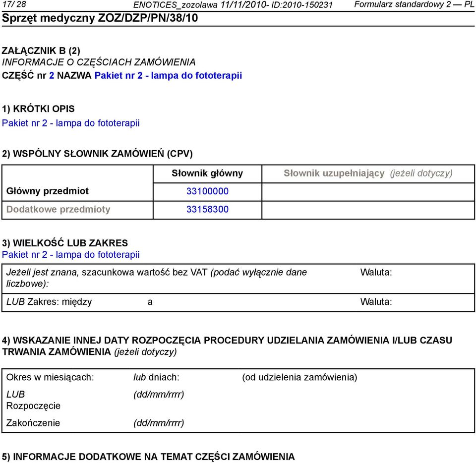This screenshot has height=463, width=476.
Task: Click column header 'Słownik uzupełniający (jeżeli dotyczy)'
Action: (x=368, y=174)
